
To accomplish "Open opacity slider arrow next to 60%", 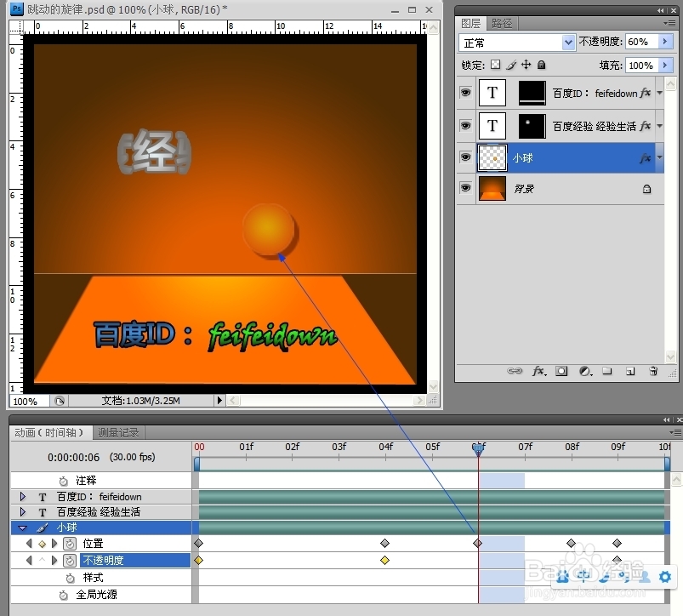I will tap(665, 42).
